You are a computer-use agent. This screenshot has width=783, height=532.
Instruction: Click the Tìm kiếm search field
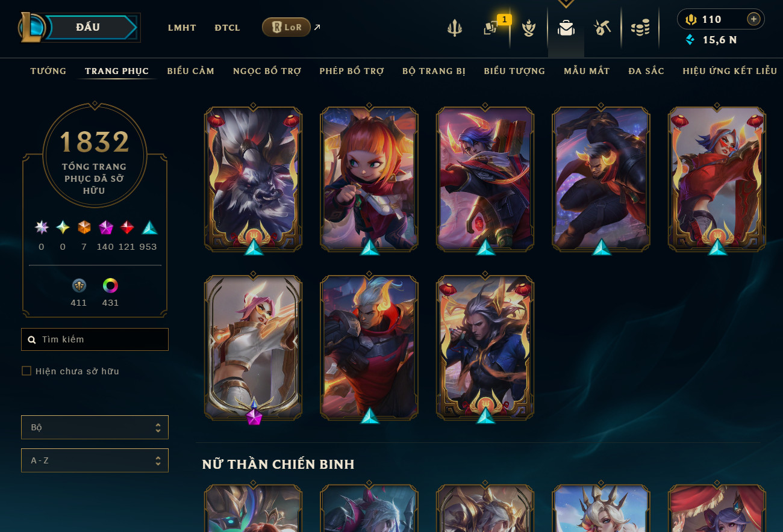coord(95,339)
